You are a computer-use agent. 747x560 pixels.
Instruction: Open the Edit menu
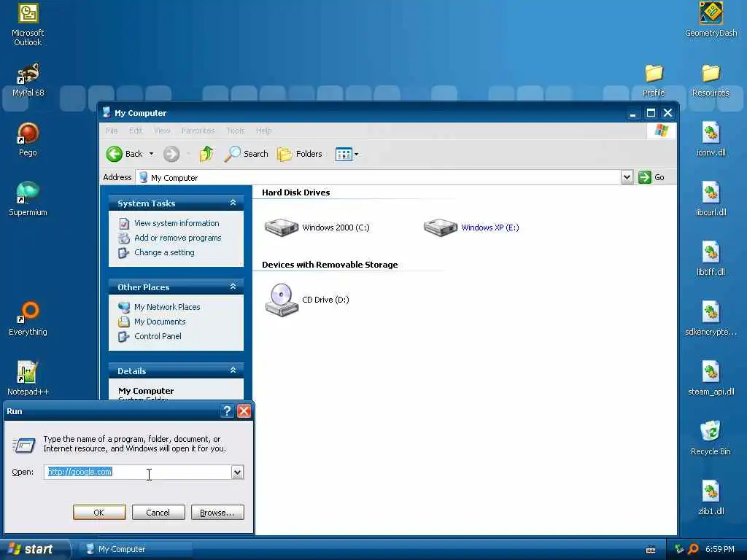click(136, 131)
